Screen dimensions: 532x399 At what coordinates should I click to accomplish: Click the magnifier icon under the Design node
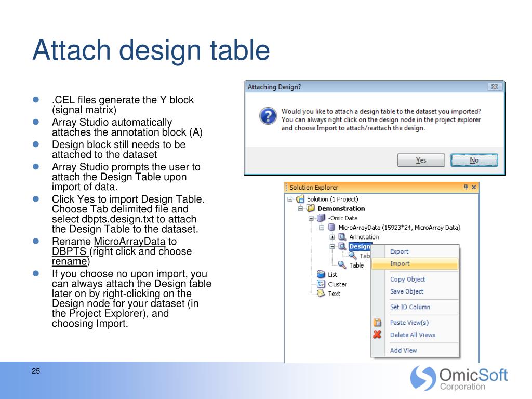353,256
